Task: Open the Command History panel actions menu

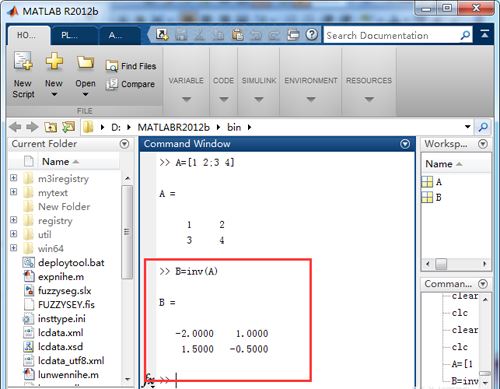Action: point(483,284)
